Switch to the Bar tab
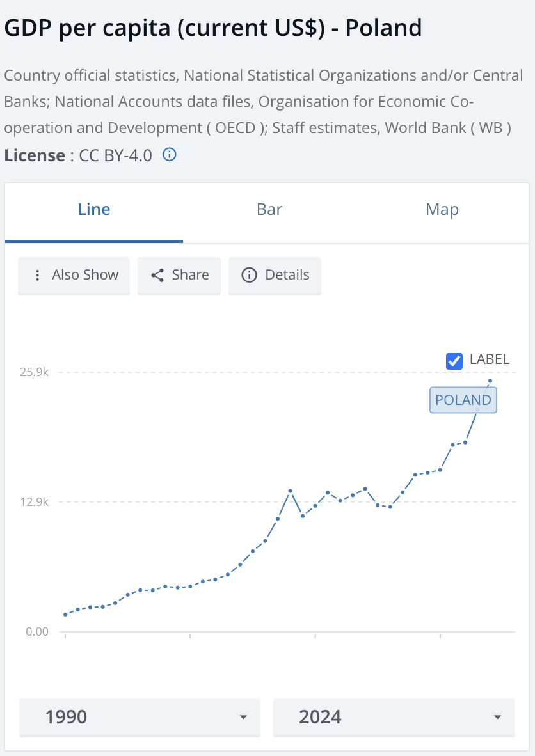Screen dimensions: 535x756 tap(269, 210)
